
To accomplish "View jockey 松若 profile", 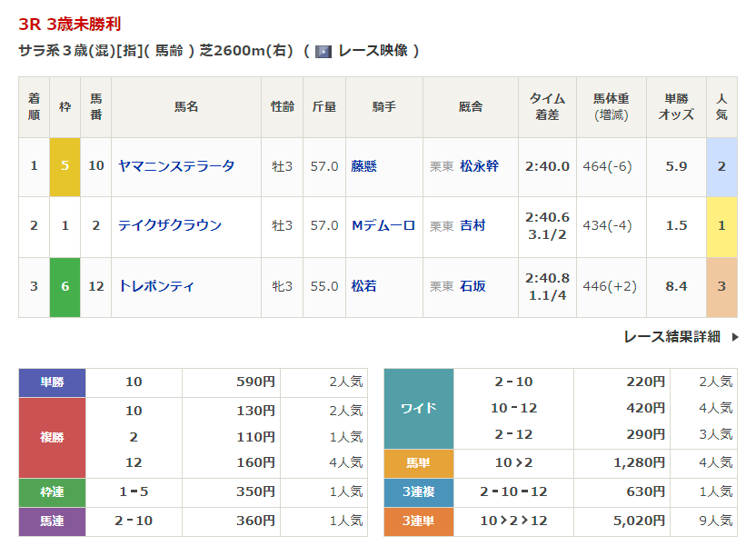I will (363, 286).
